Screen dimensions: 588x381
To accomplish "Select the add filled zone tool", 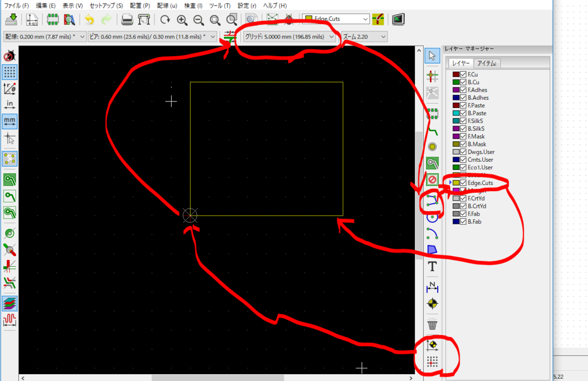I will 432,164.
